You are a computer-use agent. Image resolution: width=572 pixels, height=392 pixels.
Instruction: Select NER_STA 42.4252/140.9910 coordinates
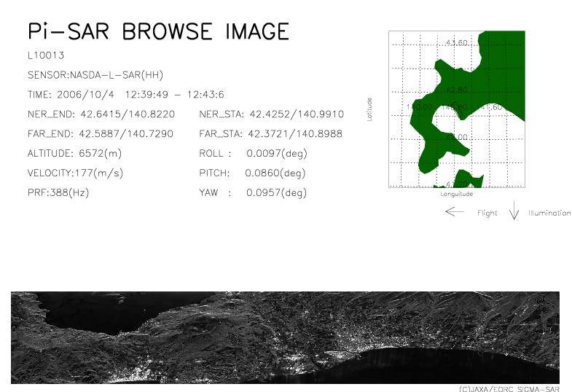point(271,114)
